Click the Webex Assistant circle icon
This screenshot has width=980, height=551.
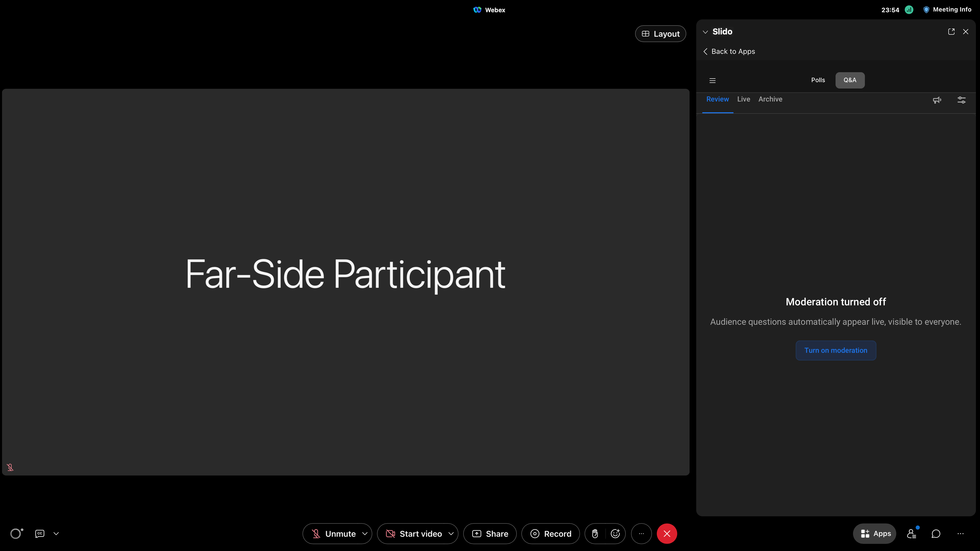click(16, 533)
